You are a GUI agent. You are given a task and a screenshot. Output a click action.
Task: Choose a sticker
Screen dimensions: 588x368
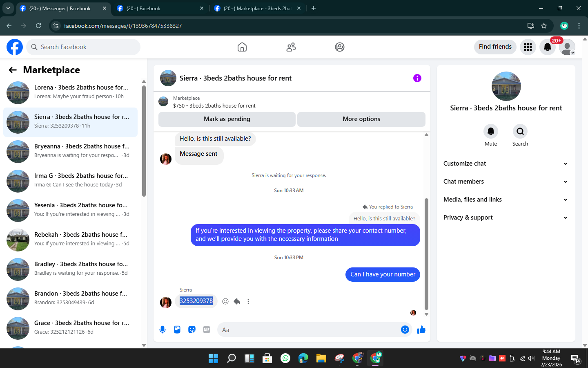tap(192, 330)
